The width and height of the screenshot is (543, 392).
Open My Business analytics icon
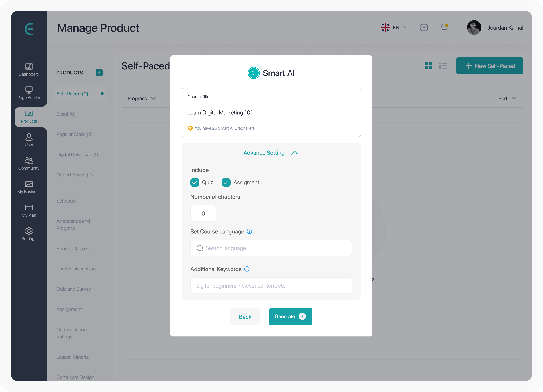29,184
